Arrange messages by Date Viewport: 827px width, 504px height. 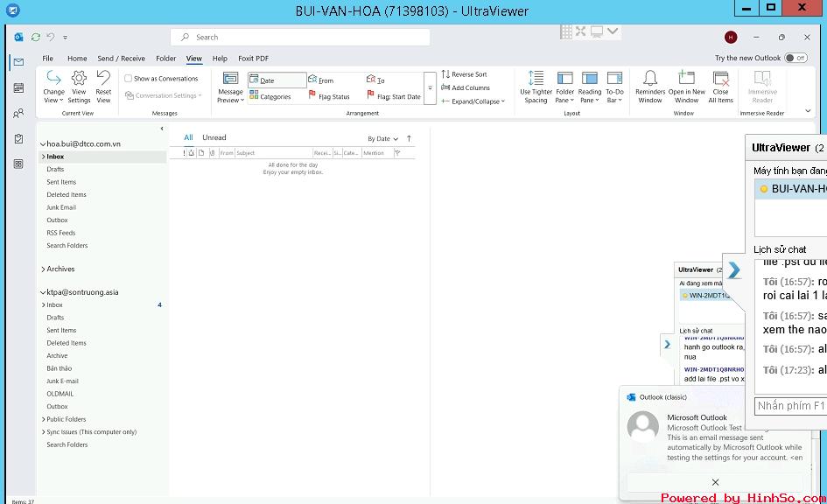[x=277, y=80]
